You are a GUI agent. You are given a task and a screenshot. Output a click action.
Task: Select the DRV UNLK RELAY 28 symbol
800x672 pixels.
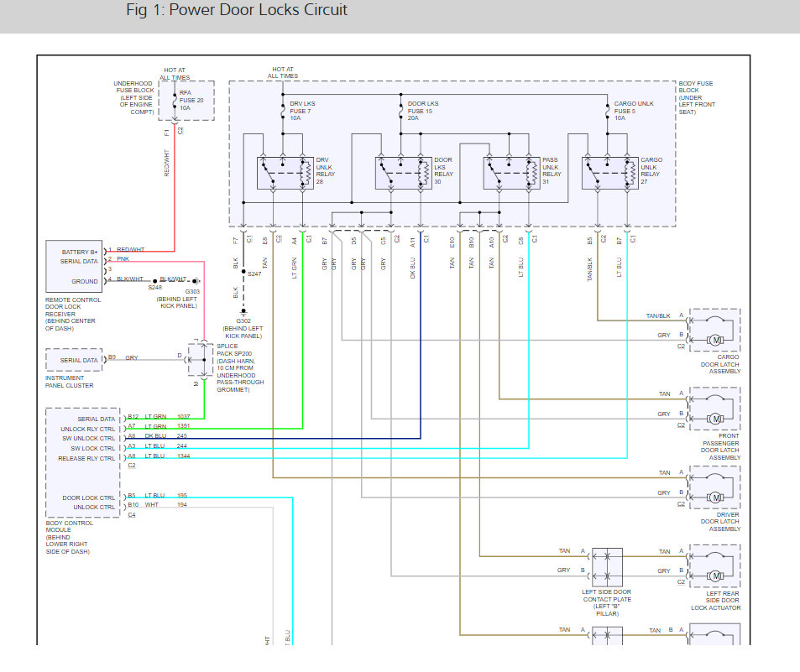point(285,174)
